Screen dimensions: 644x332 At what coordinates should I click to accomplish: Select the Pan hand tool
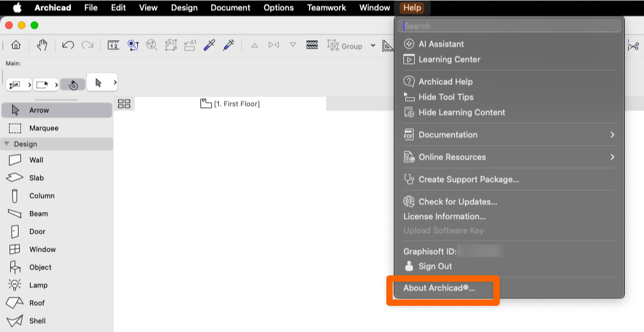42,45
